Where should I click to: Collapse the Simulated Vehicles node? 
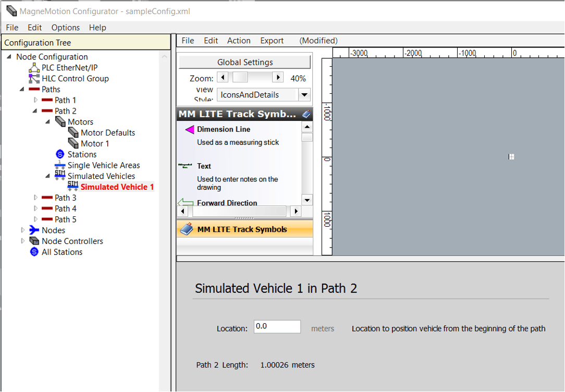coord(48,176)
